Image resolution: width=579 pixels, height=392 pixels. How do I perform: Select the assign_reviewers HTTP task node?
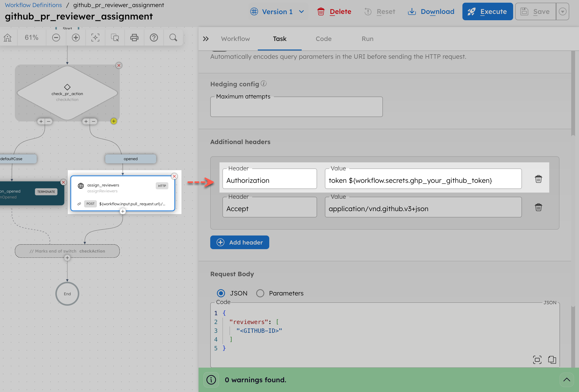click(123, 194)
